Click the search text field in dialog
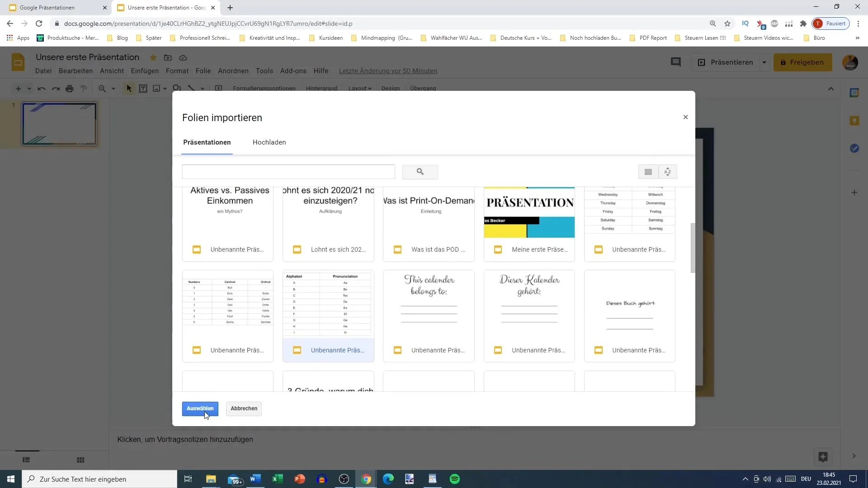The image size is (868, 488). pos(288,172)
